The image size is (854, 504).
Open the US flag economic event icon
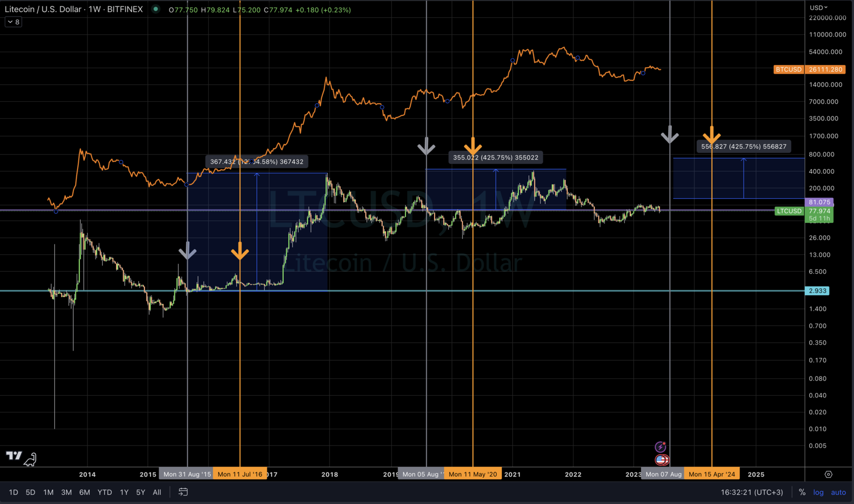coord(661,460)
